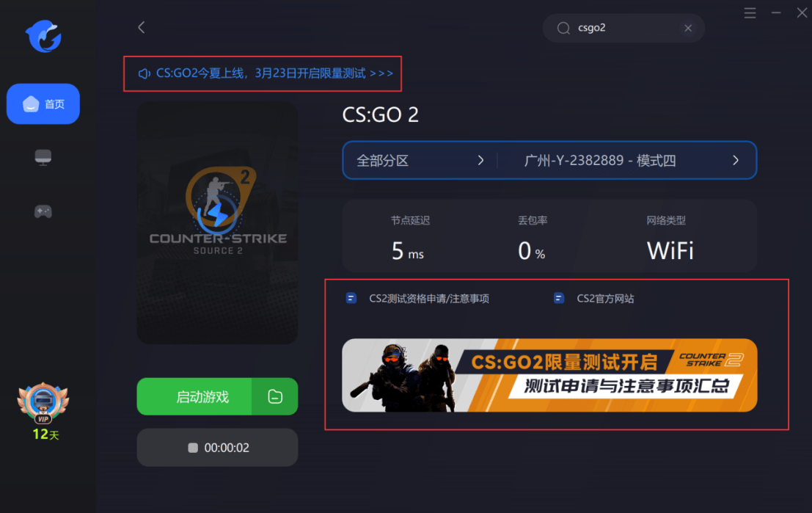The width and height of the screenshot is (812, 513).
Task: Open the gamepad icon in sidebar
Action: (43, 211)
